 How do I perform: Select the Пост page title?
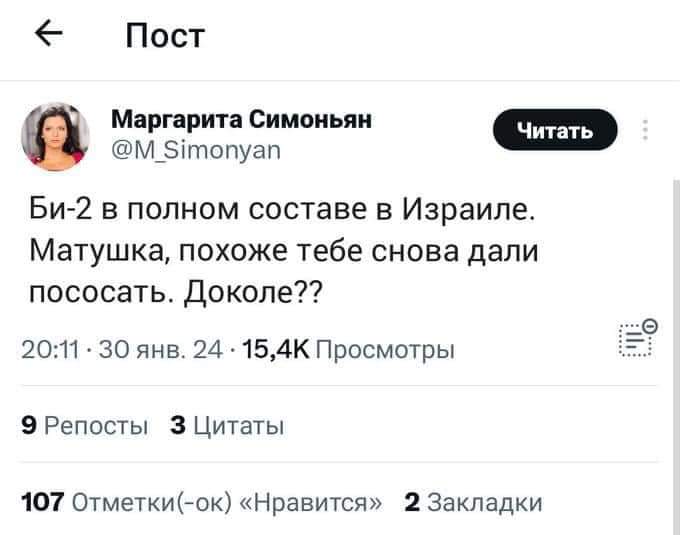tap(165, 35)
